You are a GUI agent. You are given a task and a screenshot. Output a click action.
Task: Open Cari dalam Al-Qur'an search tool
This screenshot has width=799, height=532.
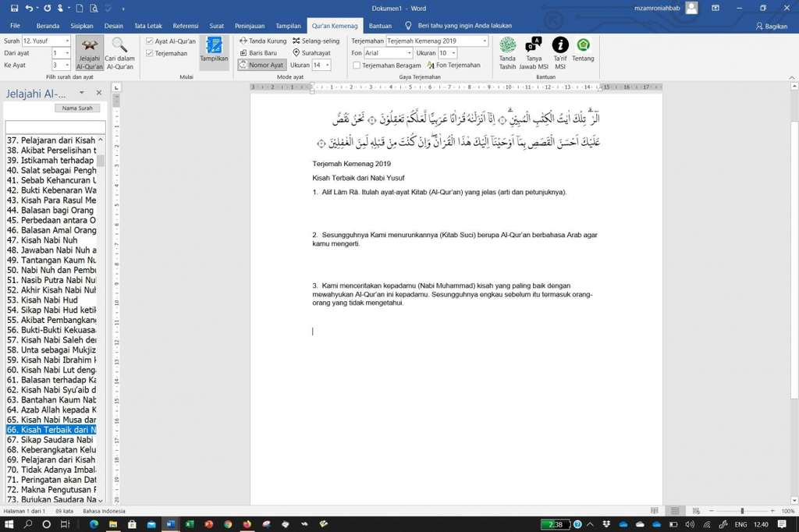point(119,52)
